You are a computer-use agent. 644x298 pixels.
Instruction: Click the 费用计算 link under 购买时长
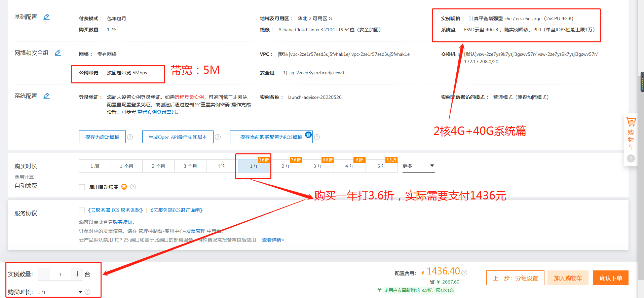pos(24,177)
